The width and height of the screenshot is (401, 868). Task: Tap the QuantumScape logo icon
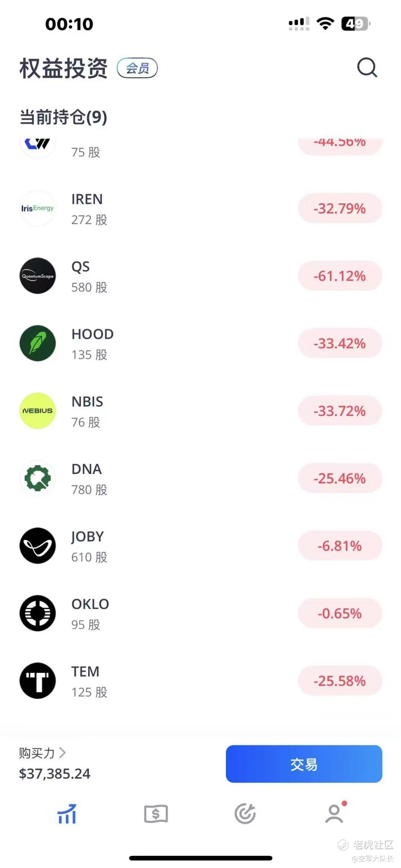38,276
